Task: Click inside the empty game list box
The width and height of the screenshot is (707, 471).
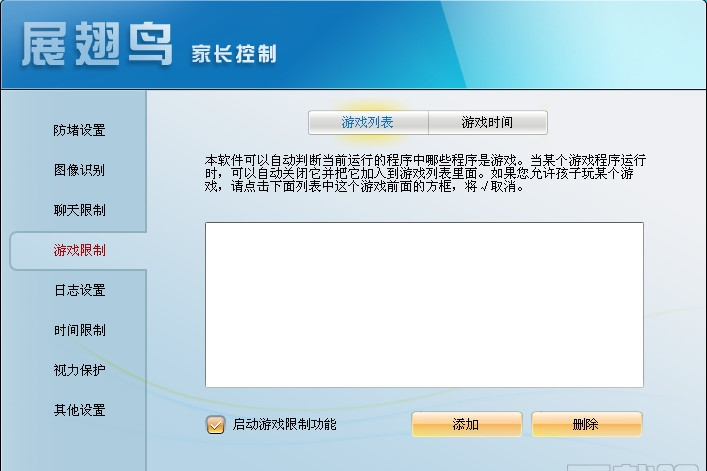Action: (424, 305)
